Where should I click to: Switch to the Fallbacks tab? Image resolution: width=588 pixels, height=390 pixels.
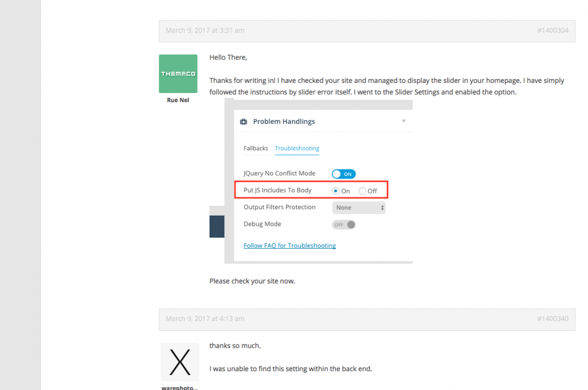tap(256, 148)
